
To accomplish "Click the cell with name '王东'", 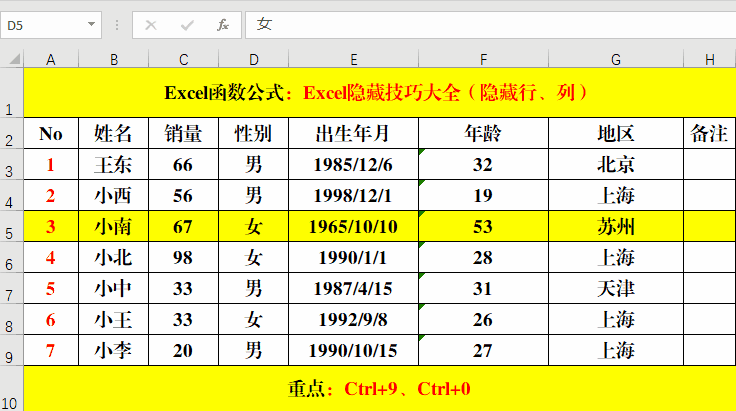I will (114, 164).
